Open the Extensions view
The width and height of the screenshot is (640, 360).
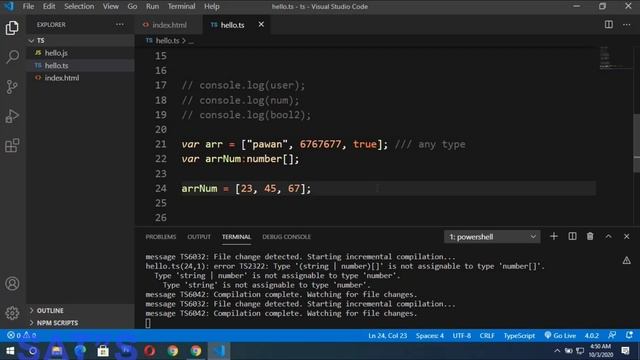(12, 145)
